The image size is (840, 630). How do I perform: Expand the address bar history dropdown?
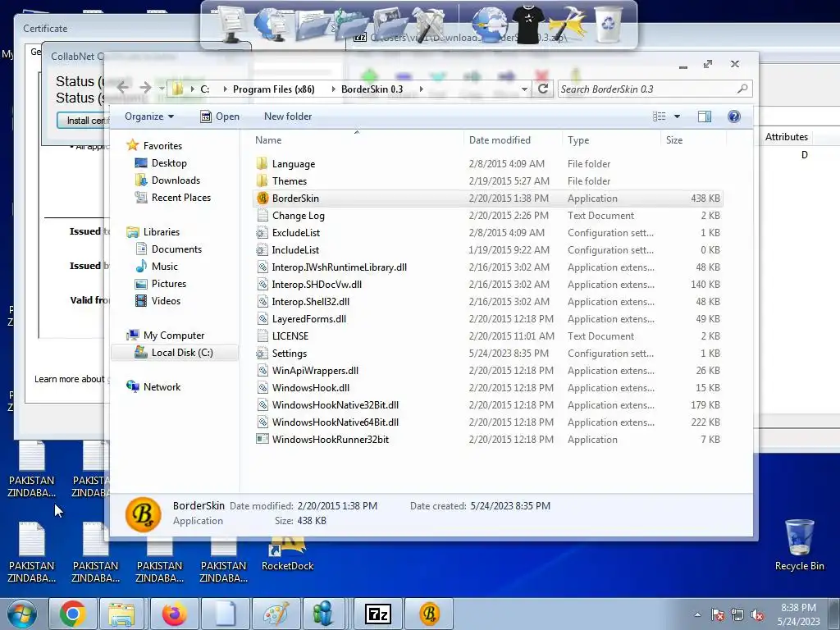(524, 89)
